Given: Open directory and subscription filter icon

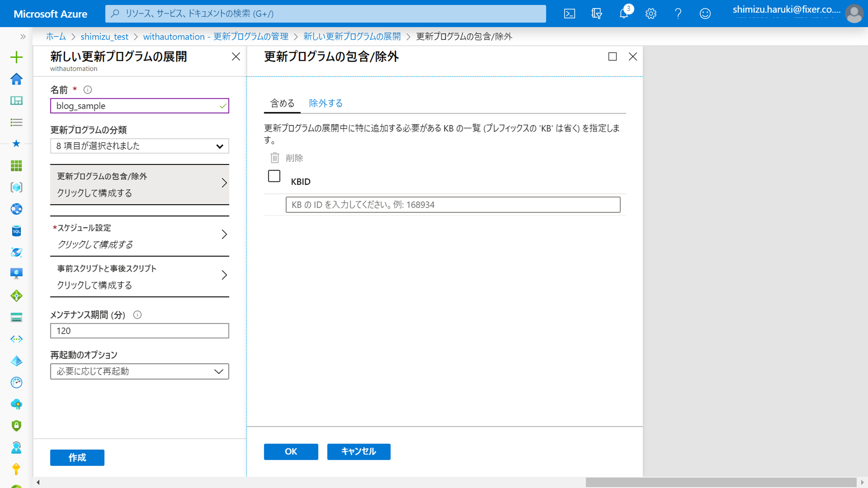Looking at the screenshot, I should [x=597, y=13].
